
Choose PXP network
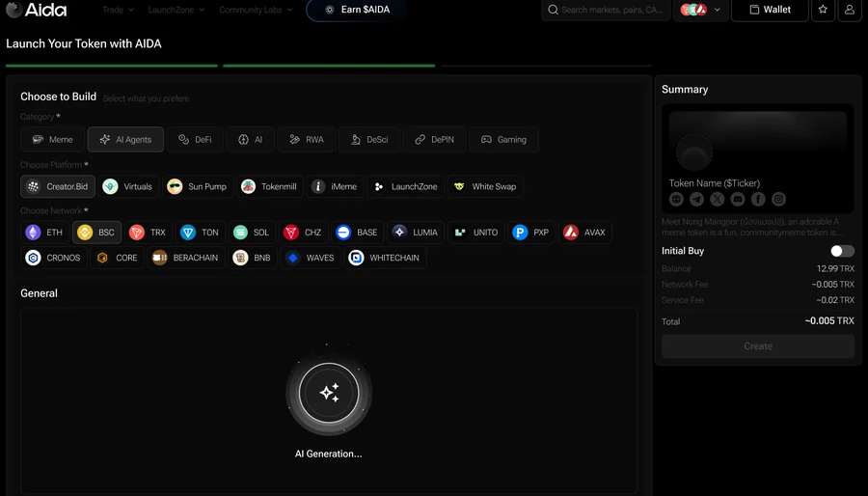(531, 233)
